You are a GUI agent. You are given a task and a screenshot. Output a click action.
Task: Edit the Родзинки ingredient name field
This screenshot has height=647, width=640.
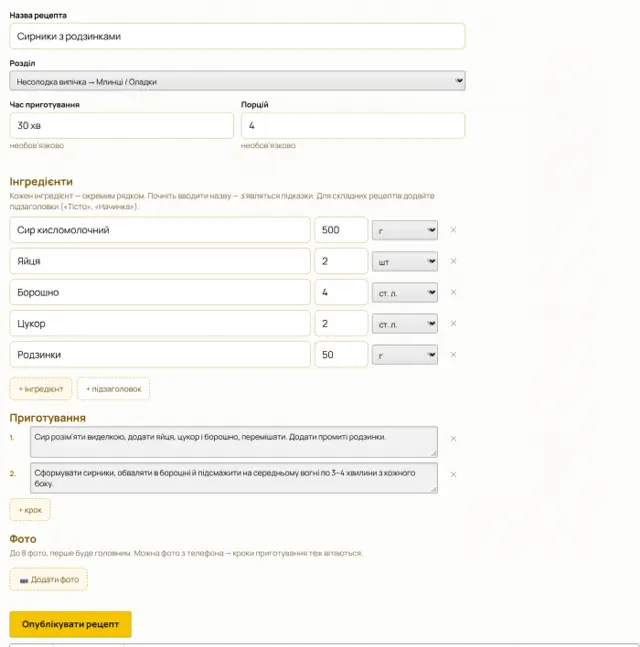tap(160, 355)
